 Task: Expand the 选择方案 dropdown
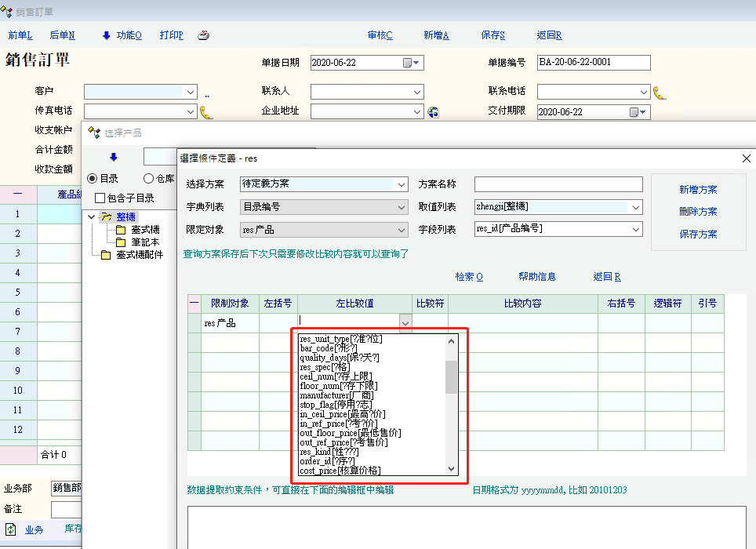click(x=402, y=184)
